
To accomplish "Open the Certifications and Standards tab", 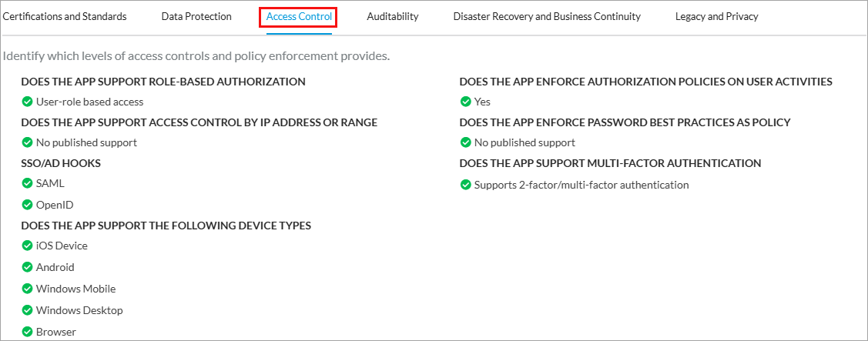I will [x=65, y=16].
